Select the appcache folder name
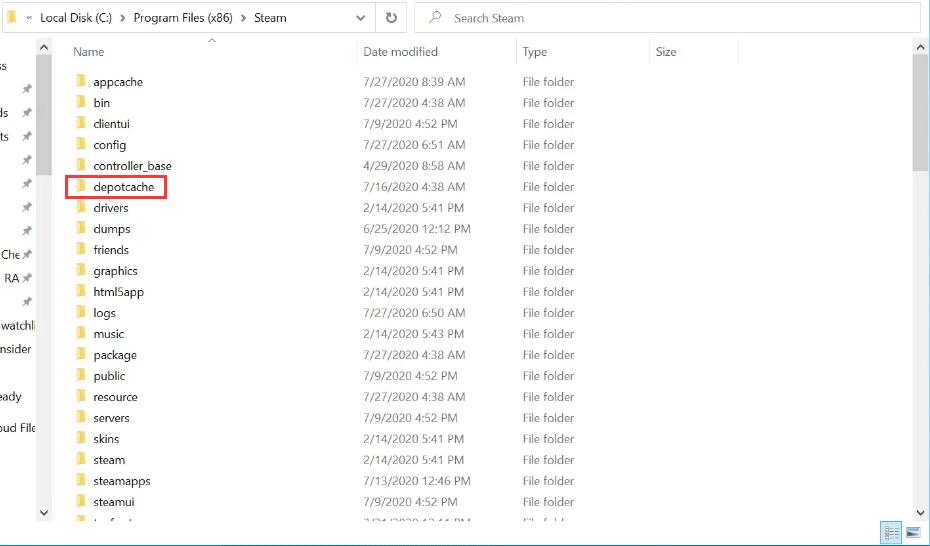Viewport: 930px width, 546px height. pyautogui.click(x=117, y=82)
